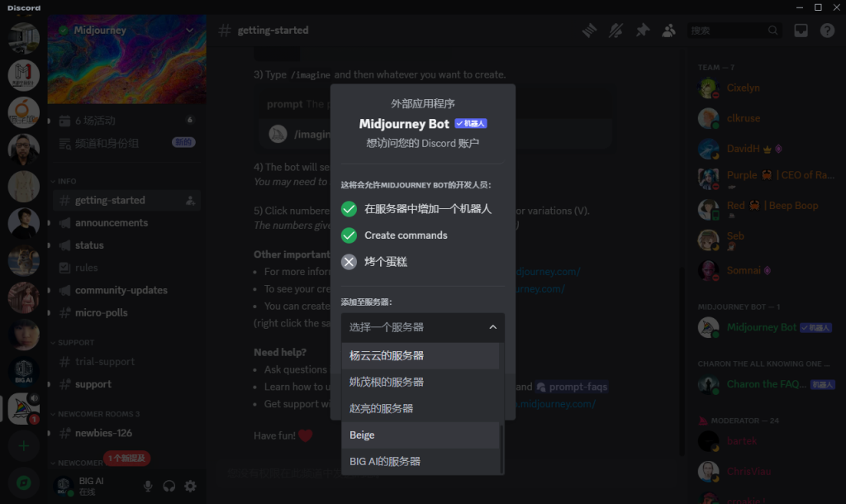Open Explore servers compass icon
Viewport: 846px width, 504px height.
(24, 483)
